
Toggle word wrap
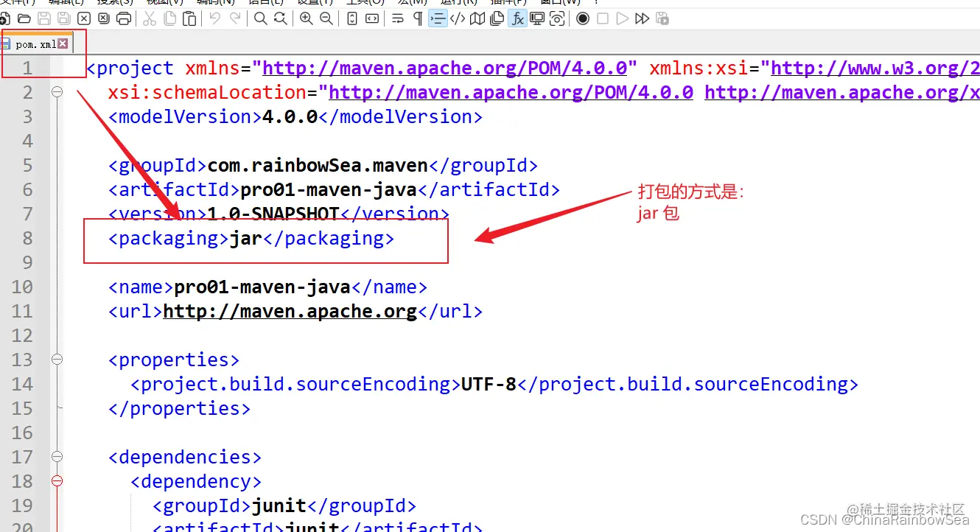(x=398, y=18)
